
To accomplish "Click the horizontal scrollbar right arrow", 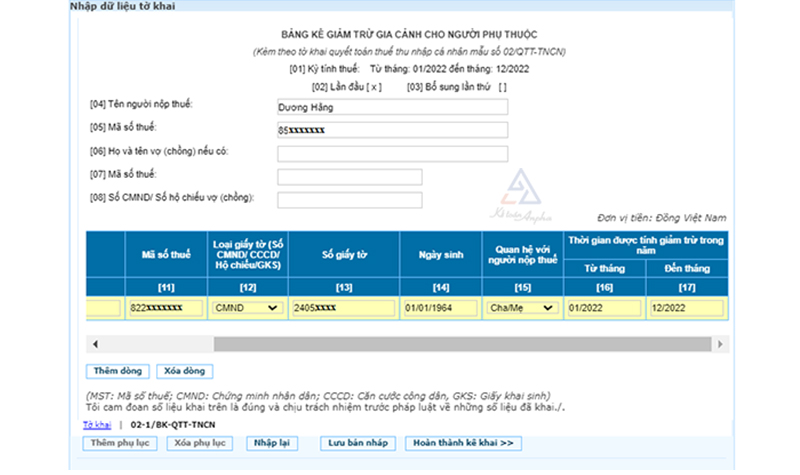I will click(x=720, y=344).
